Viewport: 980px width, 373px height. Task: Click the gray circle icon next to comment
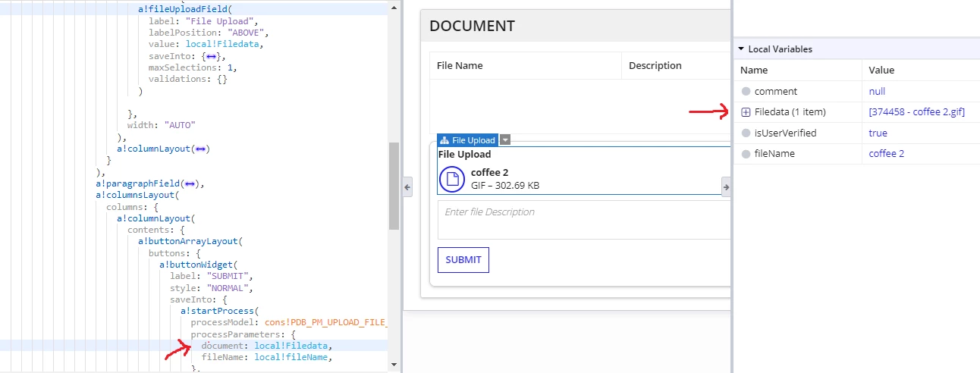tap(746, 91)
